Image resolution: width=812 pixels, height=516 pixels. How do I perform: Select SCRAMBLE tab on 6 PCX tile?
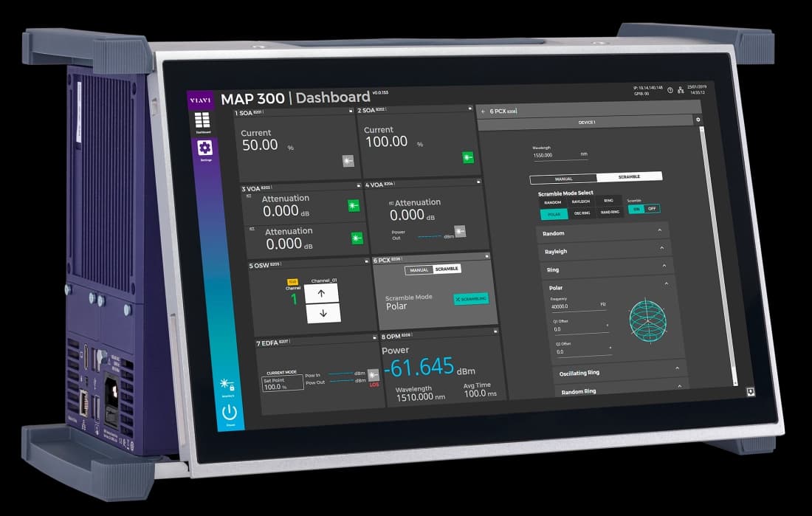pyautogui.click(x=447, y=269)
